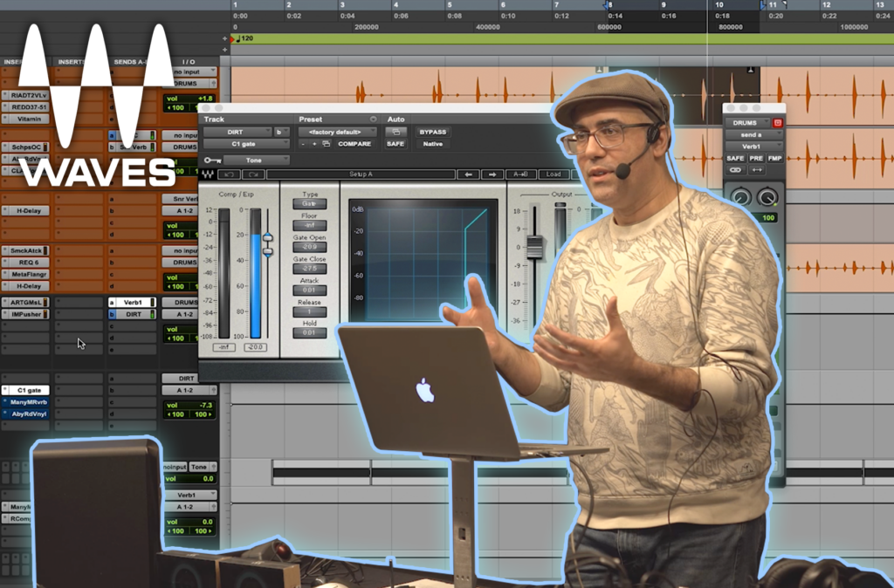
Task: Open the Tone key input dropdown
Action: tap(257, 161)
